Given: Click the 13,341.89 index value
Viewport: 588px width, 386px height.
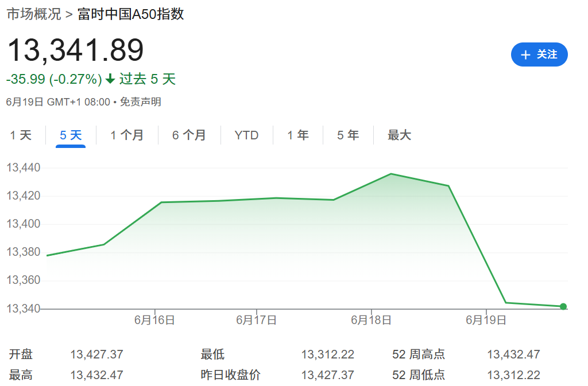Looking at the screenshot, I should point(75,50).
